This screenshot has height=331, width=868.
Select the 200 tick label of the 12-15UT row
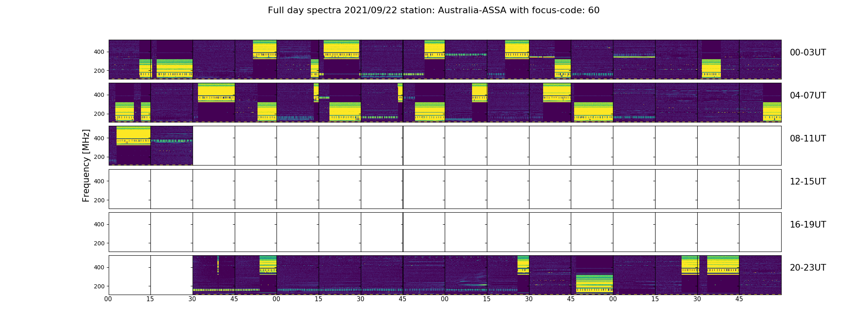click(x=99, y=200)
